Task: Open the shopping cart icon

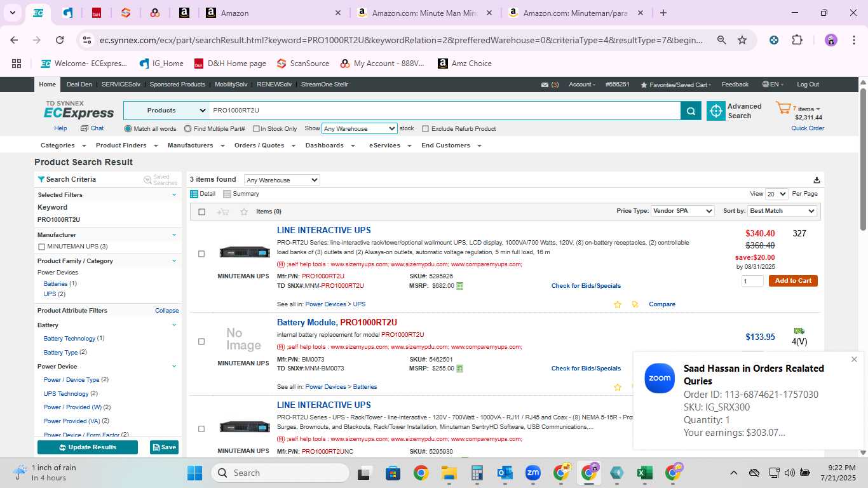Action: [783, 109]
